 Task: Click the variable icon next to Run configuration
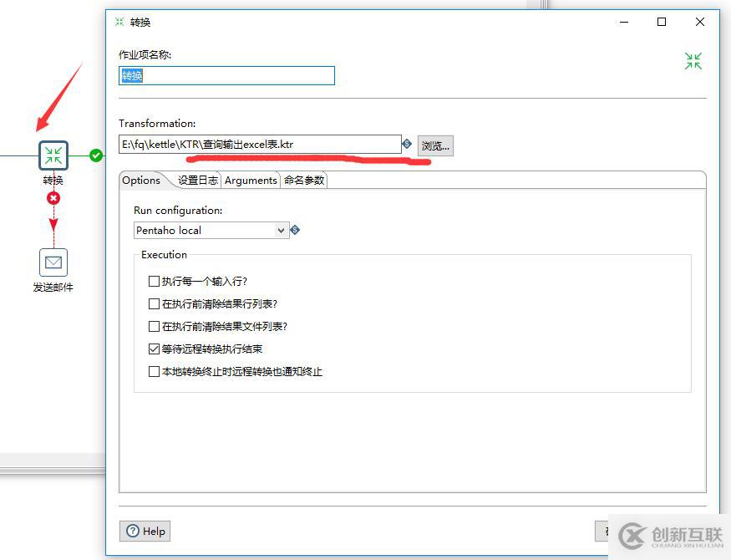point(295,229)
